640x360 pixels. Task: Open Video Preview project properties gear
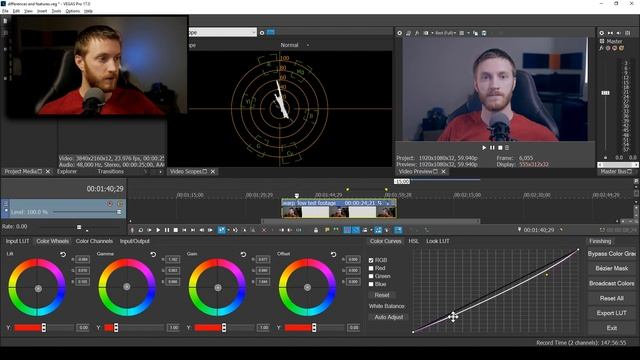400,33
